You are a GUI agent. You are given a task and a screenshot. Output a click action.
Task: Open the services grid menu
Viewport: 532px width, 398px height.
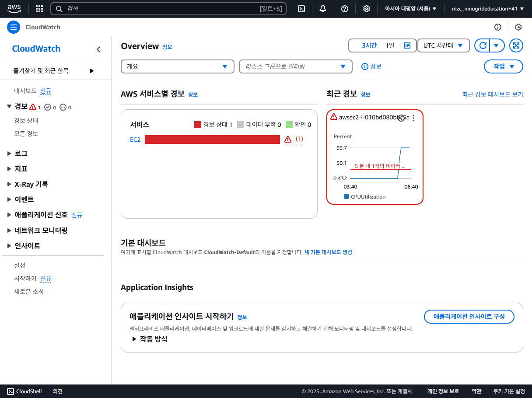(39, 9)
